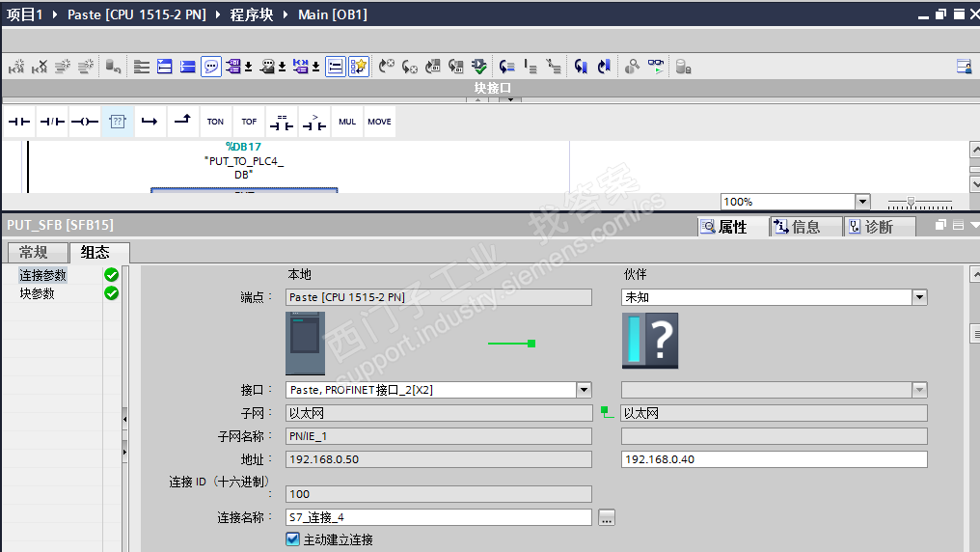Click the block interface view icon at far right
980x552 pixels.
[965, 67]
